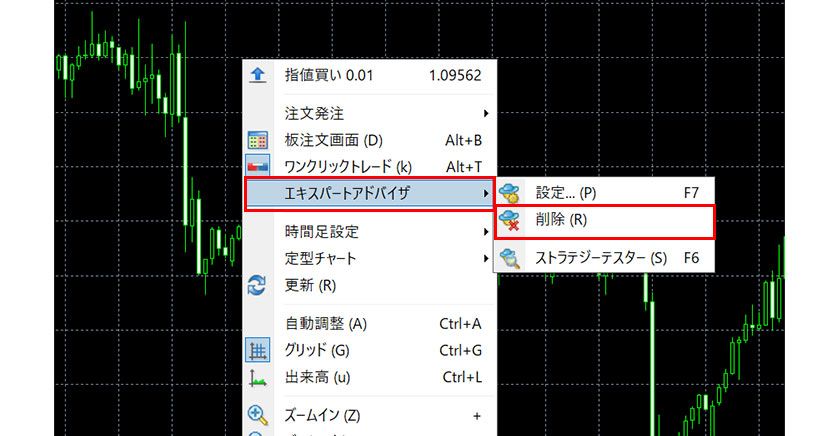Choose 板注文画面 (D) from the menu

click(x=370, y=140)
